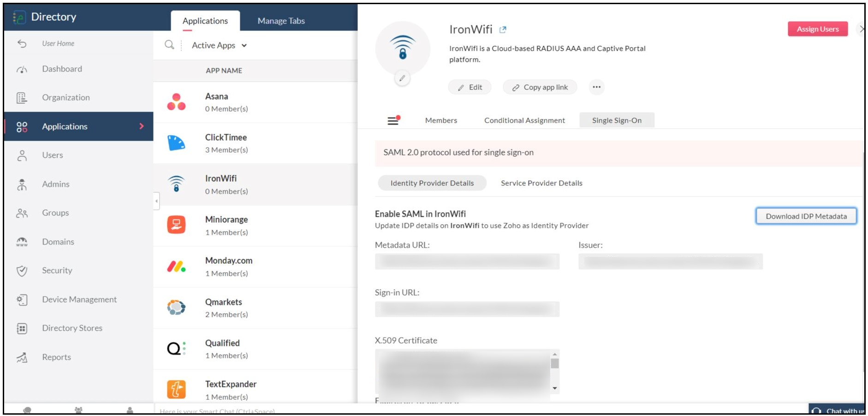Click the Metadata URL field
This screenshot has height=416, width=868.
point(467,261)
